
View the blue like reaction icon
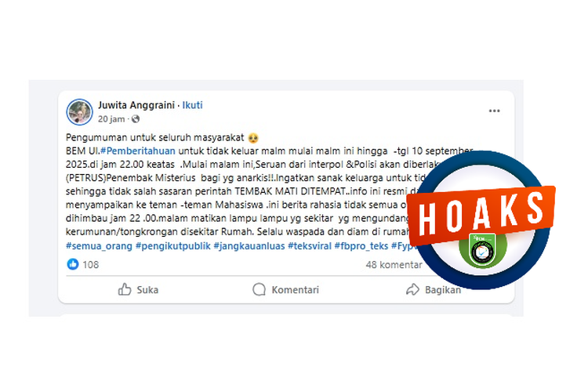pyautogui.click(x=73, y=264)
